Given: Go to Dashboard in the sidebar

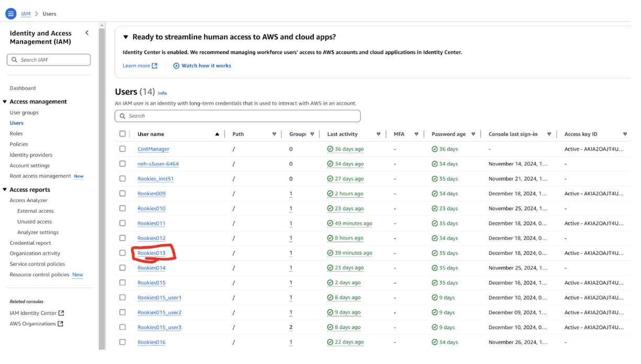Looking at the screenshot, I should [23, 88].
